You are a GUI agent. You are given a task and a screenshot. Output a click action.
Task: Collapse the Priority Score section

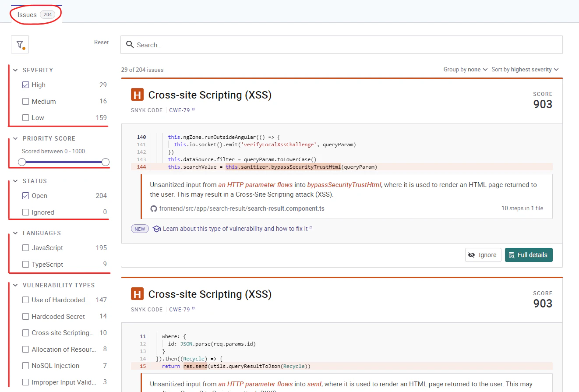(15, 138)
